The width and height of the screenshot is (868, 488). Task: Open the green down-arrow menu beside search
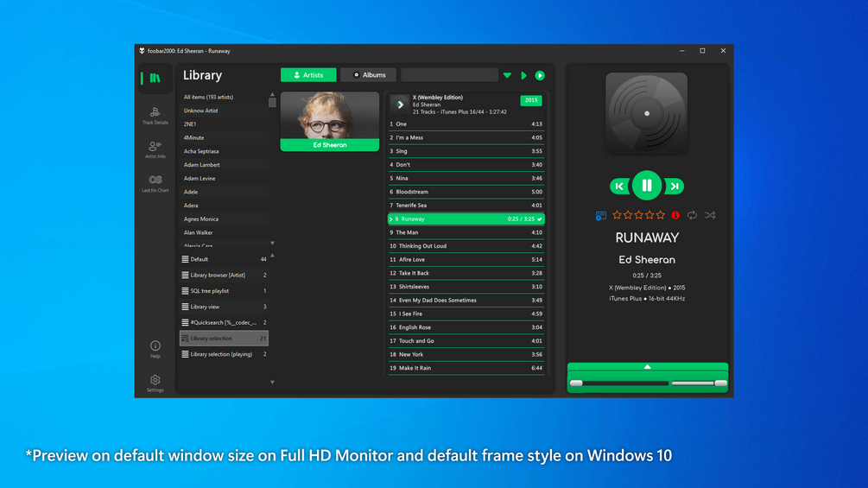[x=507, y=75]
